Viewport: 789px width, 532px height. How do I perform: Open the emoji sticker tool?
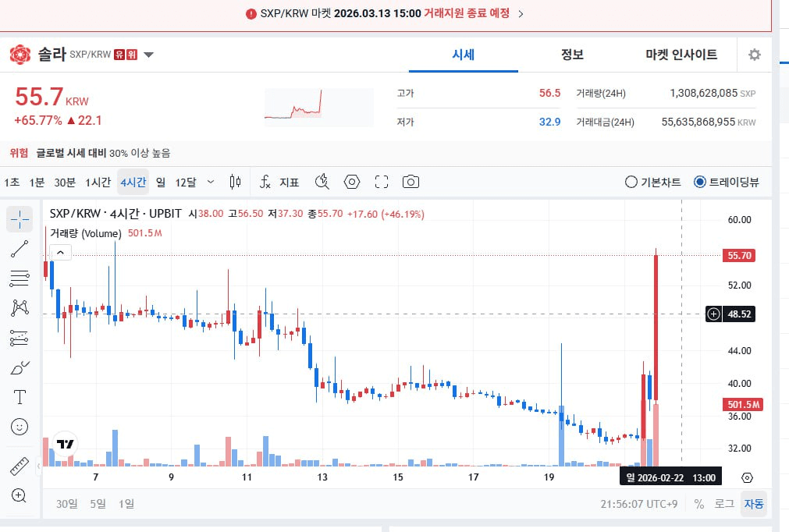[20, 427]
